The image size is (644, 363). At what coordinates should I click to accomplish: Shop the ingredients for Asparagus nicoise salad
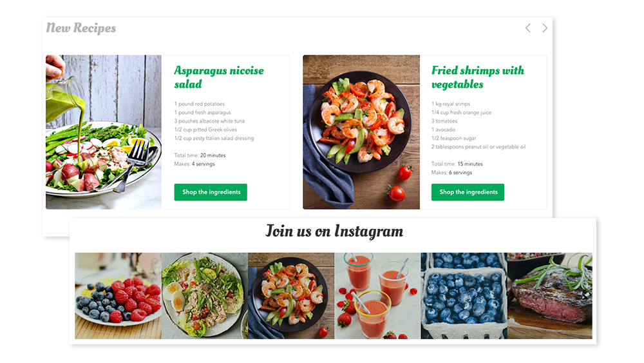click(211, 192)
